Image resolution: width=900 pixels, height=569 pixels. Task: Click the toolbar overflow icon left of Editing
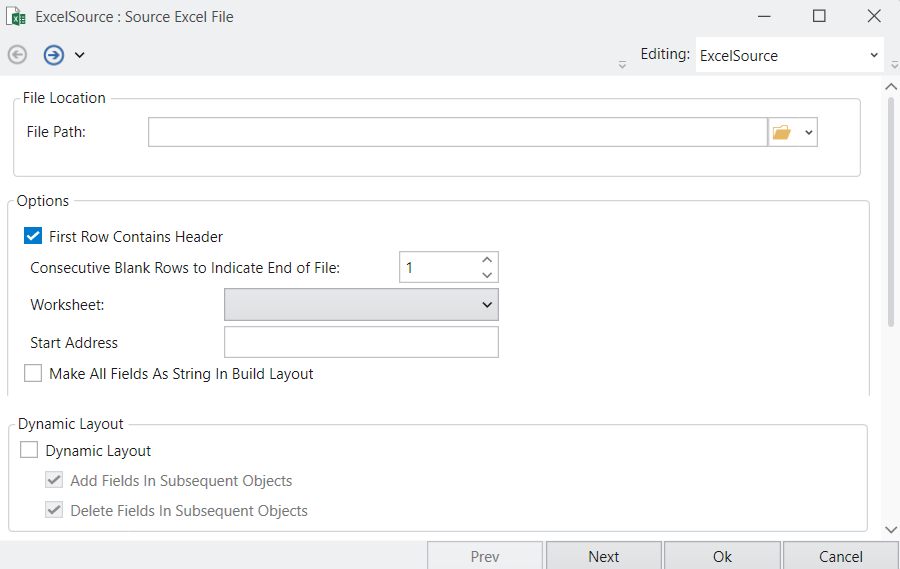(x=622, y=64)
